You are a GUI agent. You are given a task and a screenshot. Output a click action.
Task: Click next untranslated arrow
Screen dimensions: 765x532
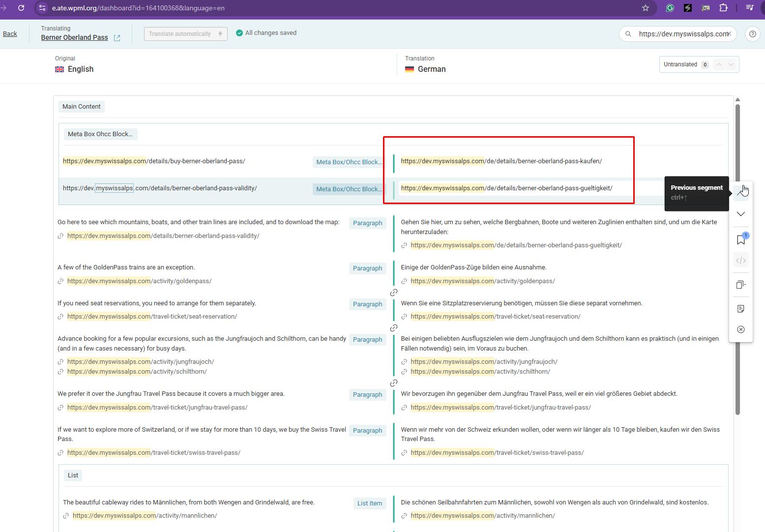coord(731,64)
